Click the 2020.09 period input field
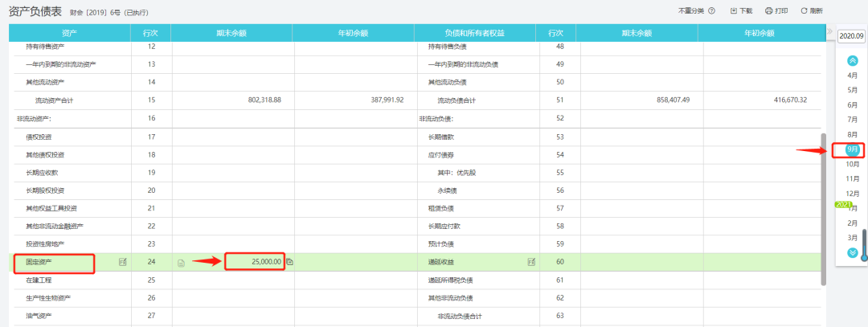Viewport: 868px width, 327px height. pyautogui.click(x=851, y=36)
